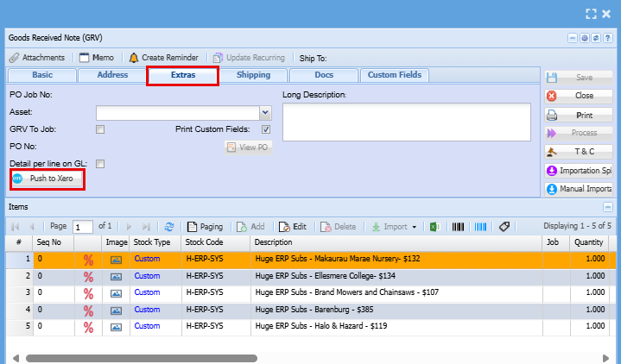621x364 pixels.
Task: Export items to Excel
Action: tap(435, 227)
